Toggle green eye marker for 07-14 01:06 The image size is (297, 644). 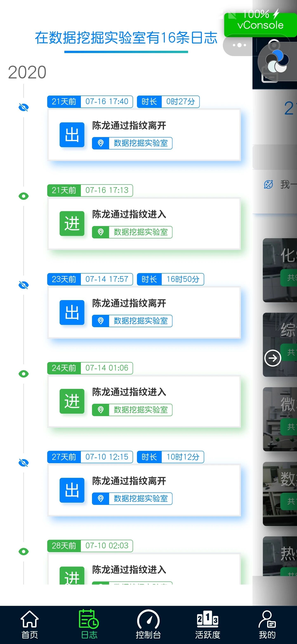click(24, 374)
